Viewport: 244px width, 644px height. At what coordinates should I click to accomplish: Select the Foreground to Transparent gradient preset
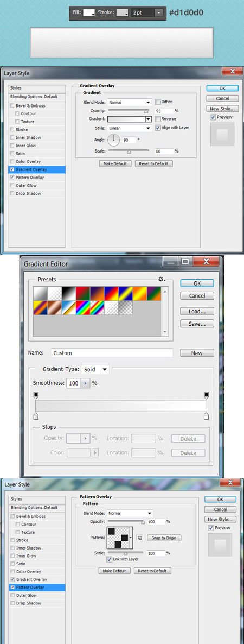click(x=55, y=294)
